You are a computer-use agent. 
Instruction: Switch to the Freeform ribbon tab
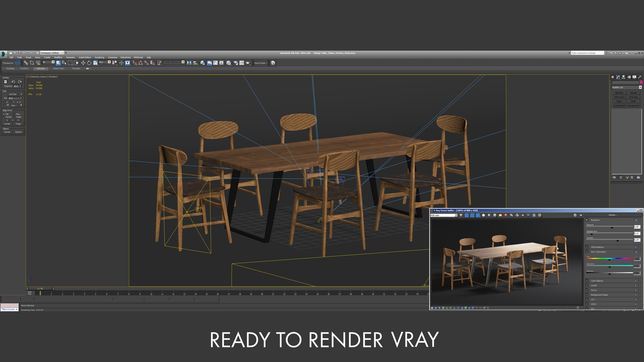click(x=24, y=68)
